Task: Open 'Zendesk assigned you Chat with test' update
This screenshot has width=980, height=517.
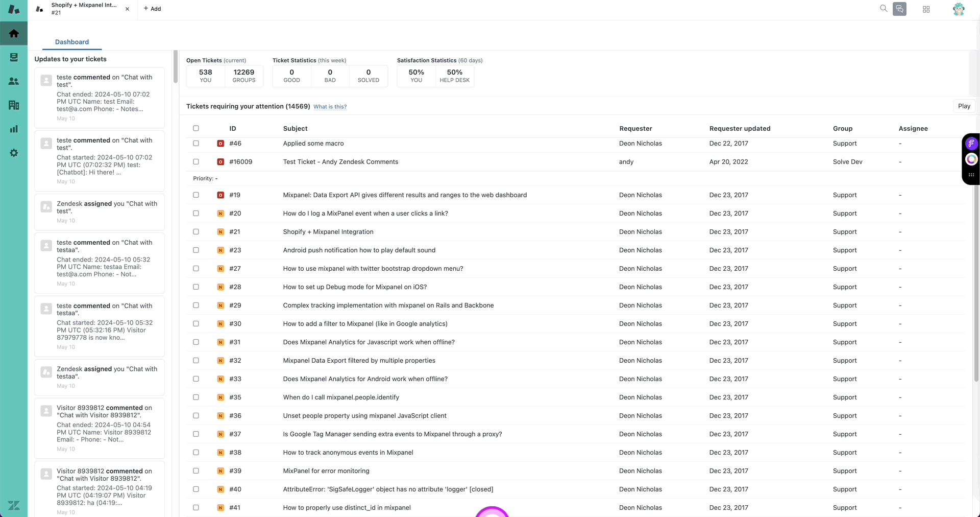Action: [100, 212]
